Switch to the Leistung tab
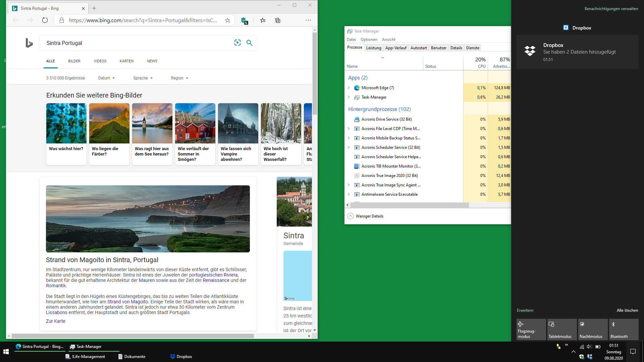Screen dimensions: 644x362 (x=374, y=48)
